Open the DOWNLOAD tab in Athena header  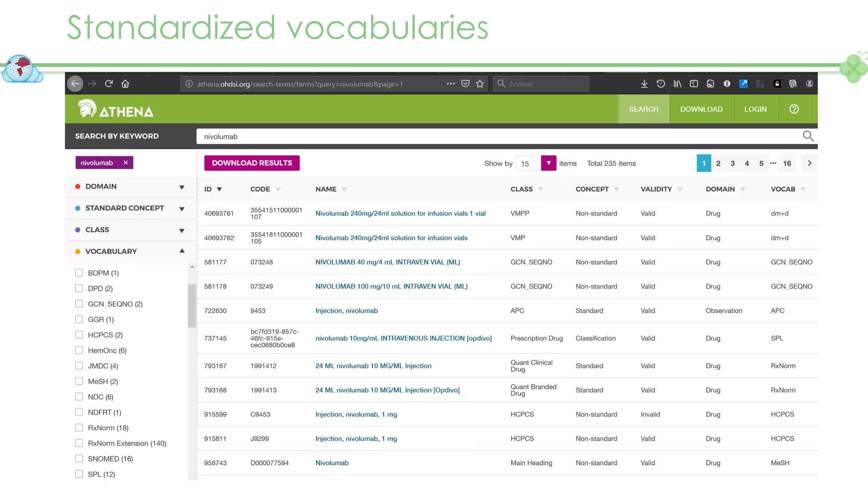[x=701, y=109]
